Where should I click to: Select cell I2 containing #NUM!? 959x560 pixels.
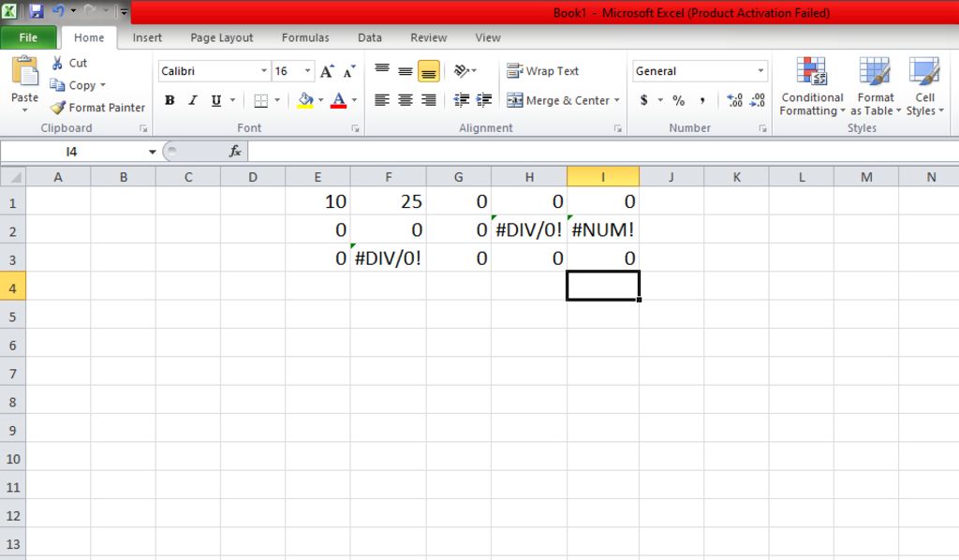pyautogui.click(x=603, y=229)
